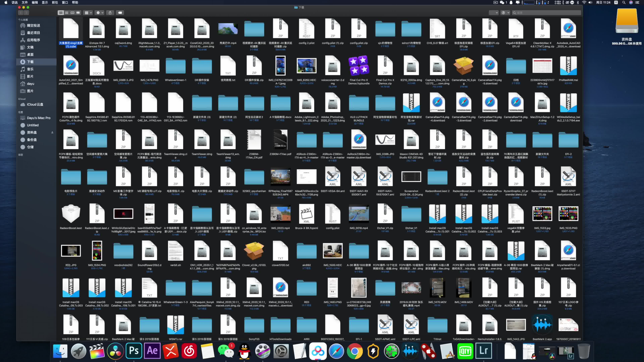644x362 pixels.
Task: Open System Preferences from the Dock
Action: click(281, 351)
